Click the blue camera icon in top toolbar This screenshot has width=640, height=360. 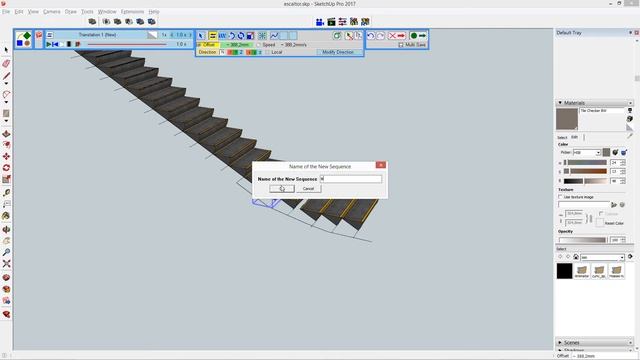pyautogui.click(x=320, y=22)
